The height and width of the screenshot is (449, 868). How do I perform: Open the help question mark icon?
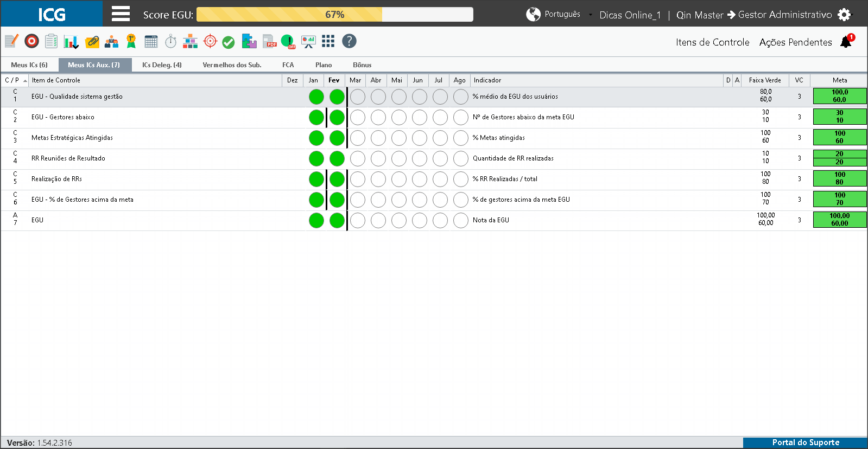[x=349, y=41]
